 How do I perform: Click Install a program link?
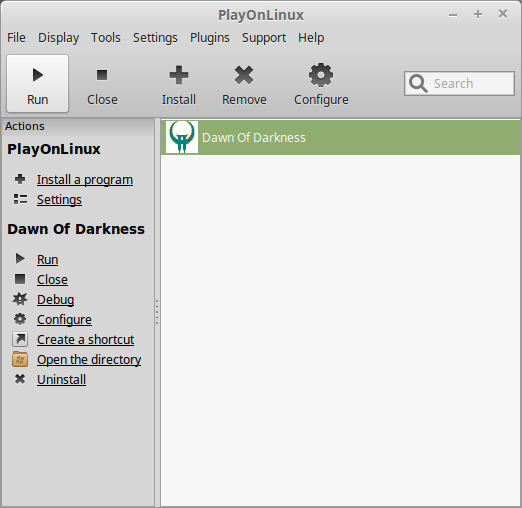click(85, 180)
